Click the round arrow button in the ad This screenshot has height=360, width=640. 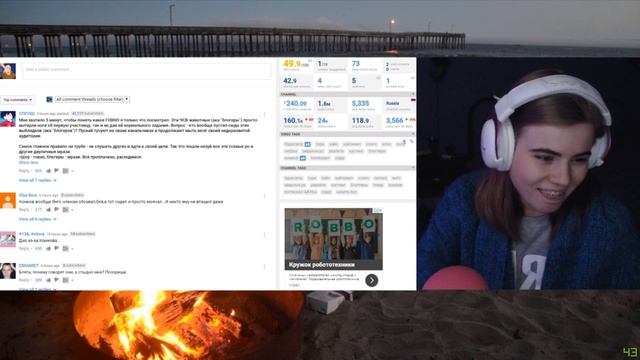[x=371, y=280]
